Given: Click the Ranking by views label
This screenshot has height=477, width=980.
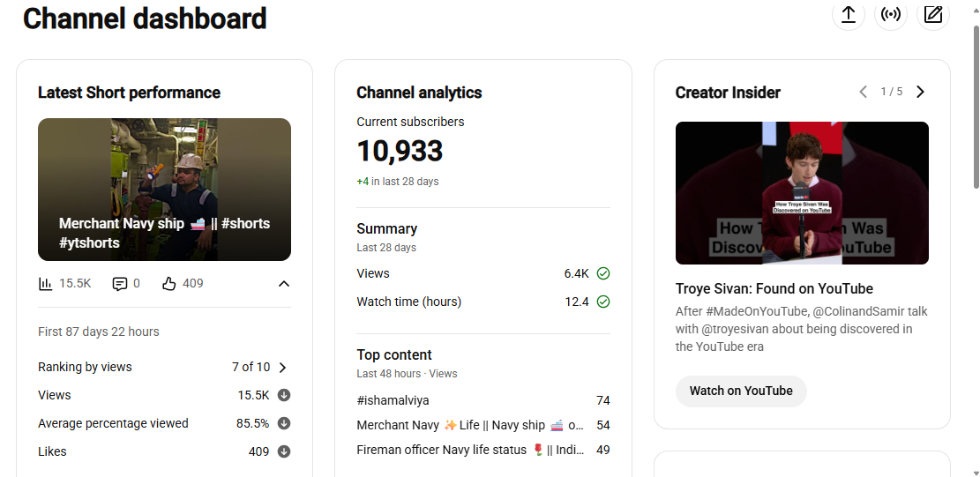Looking at the screenshot, I should (85, 367).
